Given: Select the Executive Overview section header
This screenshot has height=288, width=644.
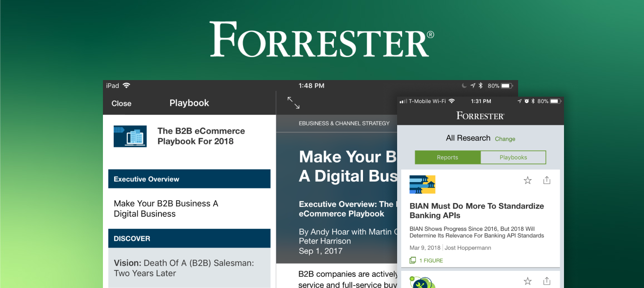Looking at the screenshot, I should pyautogui.click(x=189, y=179).
